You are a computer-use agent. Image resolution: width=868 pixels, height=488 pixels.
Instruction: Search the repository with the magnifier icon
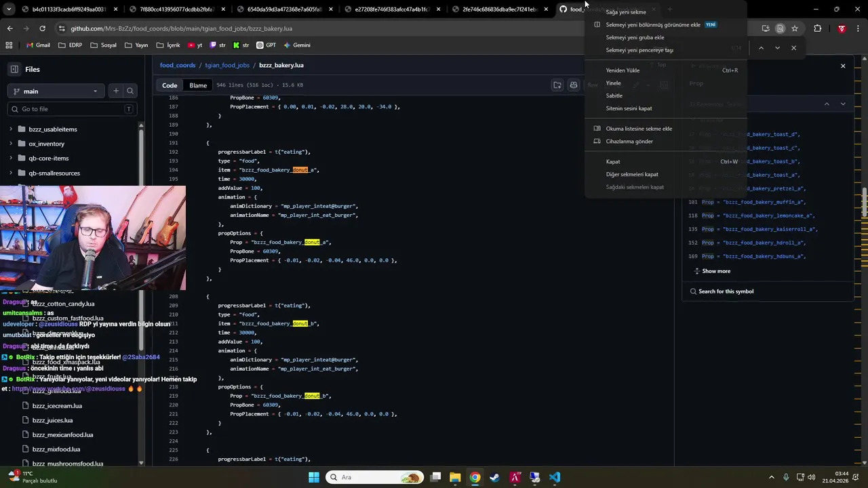click(130, 91)
